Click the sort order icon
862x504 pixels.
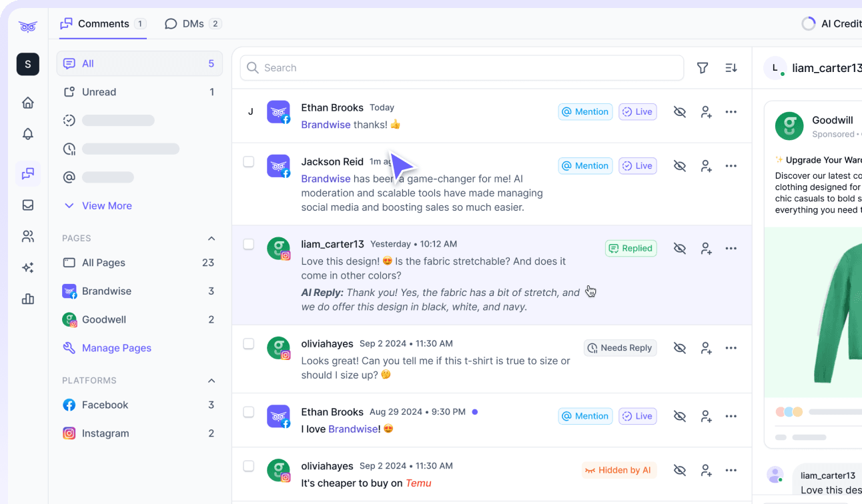click(x=731, y=68)
